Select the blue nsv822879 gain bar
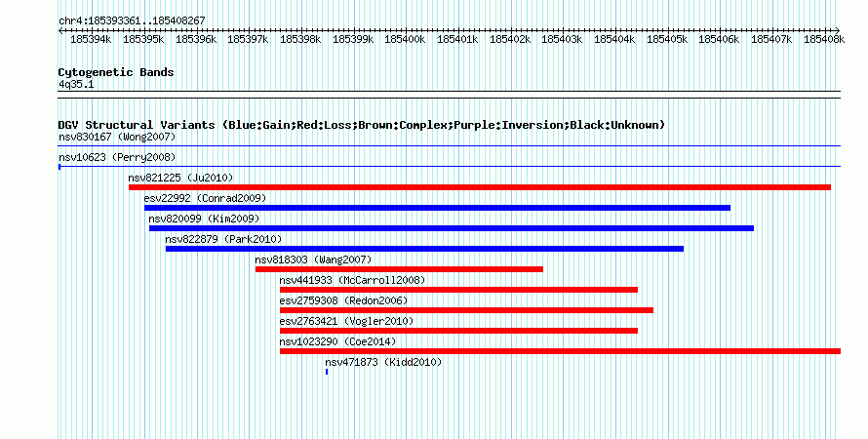This screenshot has width=868, height=439. [424, 249]
